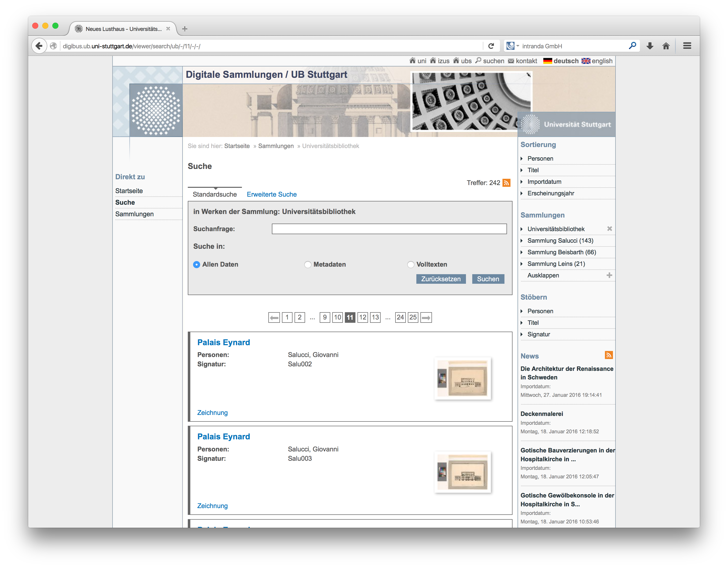Go to results page 12
Image resolution: width=728 pixels, height=568 pixels.
pos(363,317)
